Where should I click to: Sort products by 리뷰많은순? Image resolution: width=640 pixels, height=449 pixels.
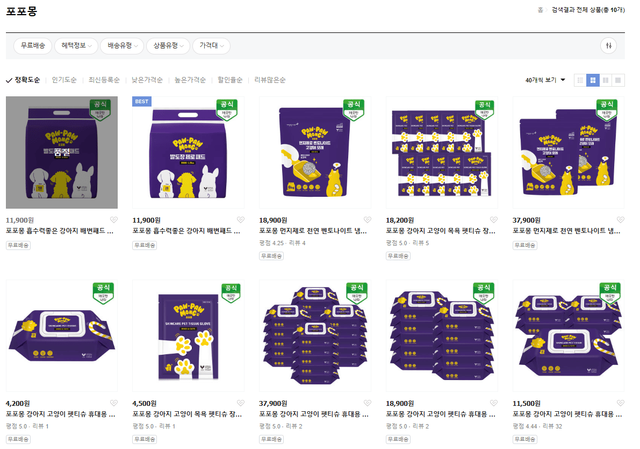[270, 80]
